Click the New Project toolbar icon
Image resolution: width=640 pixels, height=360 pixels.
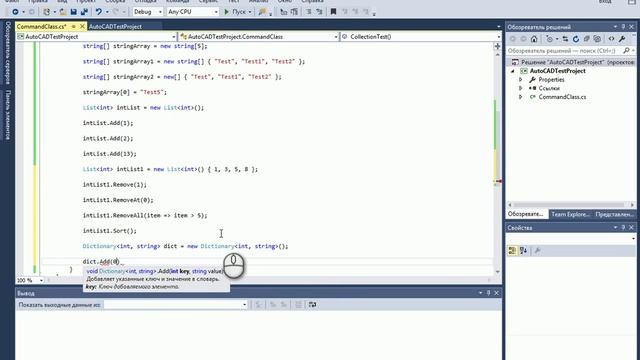tap(47, 12)
